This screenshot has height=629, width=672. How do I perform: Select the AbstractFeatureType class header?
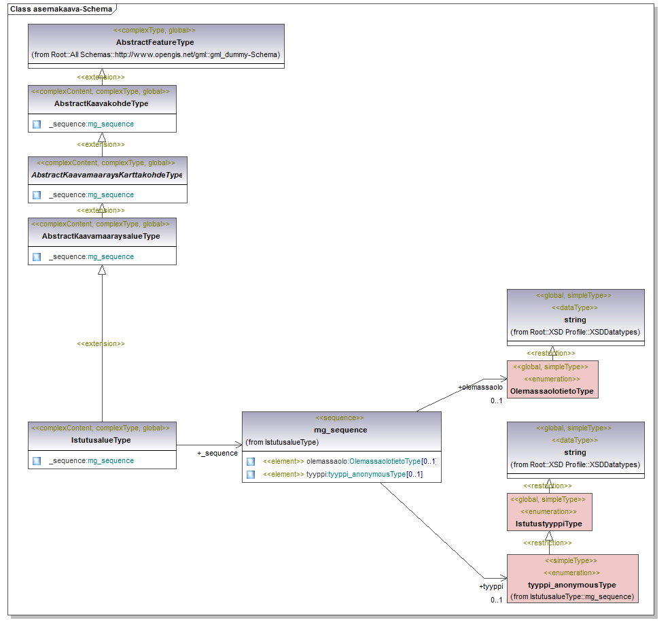tap(156, 42)
